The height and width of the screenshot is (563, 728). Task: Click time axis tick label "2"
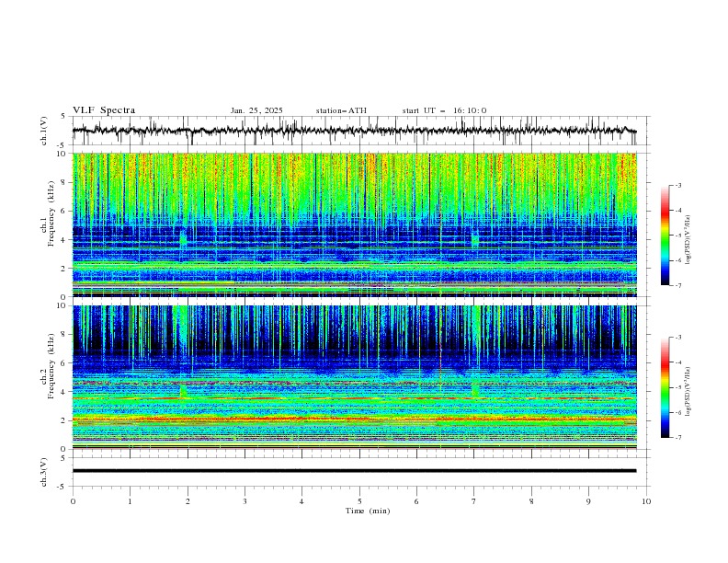[188, 501]
